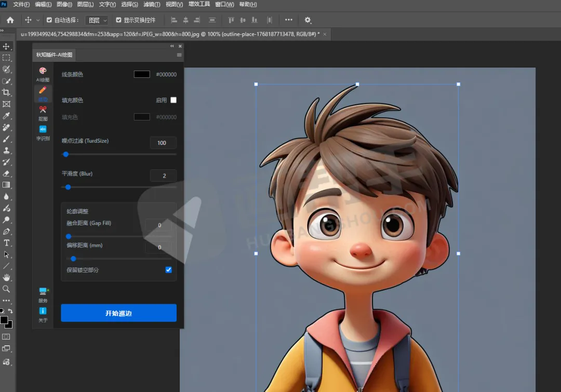Select the Zoom magnifier tool
561x392 pixels.
pos(6,289)
